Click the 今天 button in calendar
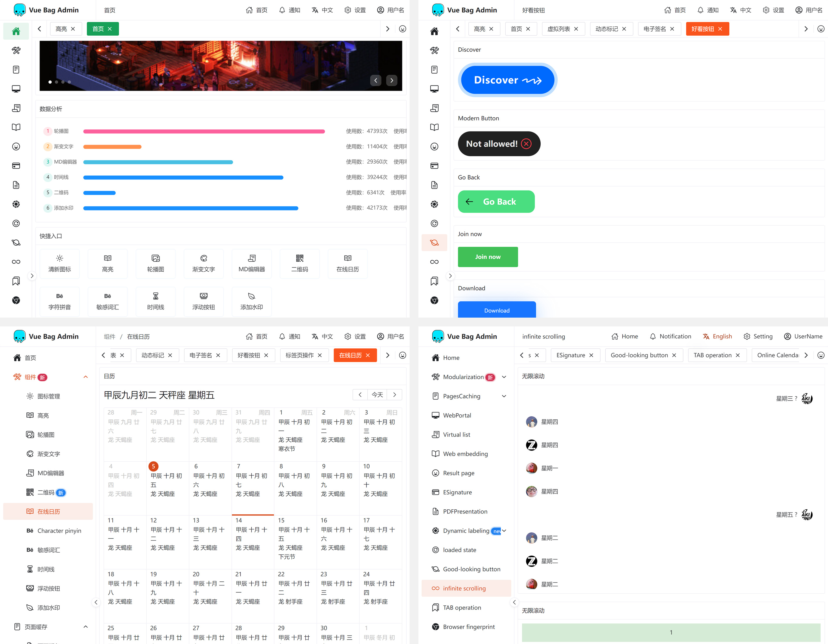Image resolution: width=828 pixels, height=644 pixels. 377,394
